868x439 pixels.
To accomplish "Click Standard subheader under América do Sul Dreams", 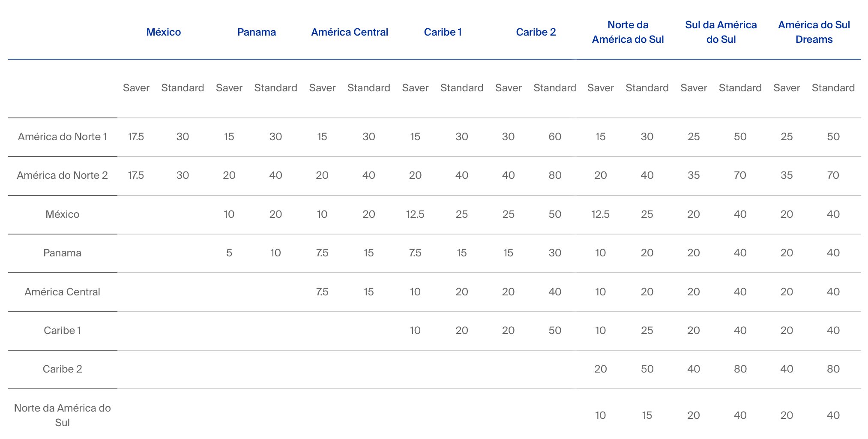I will click(x=833, y=88).
